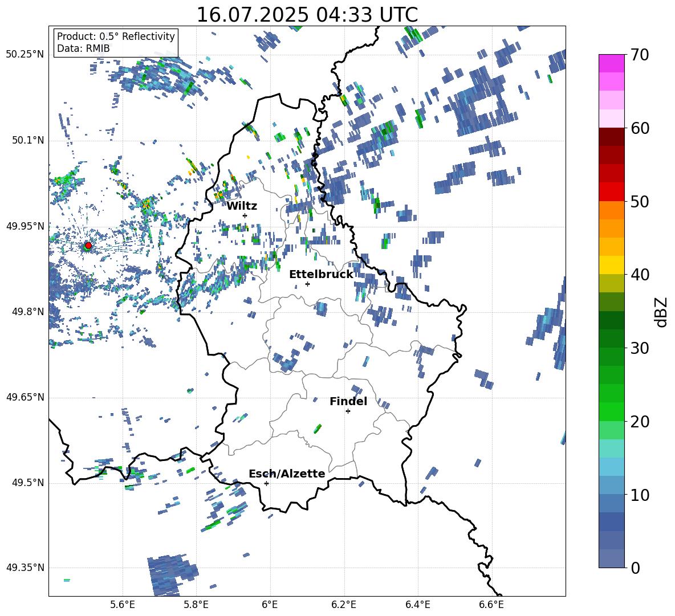Click the cross marker below Wiltz
This screenshot has height=616, width=675.
[245, 215]
